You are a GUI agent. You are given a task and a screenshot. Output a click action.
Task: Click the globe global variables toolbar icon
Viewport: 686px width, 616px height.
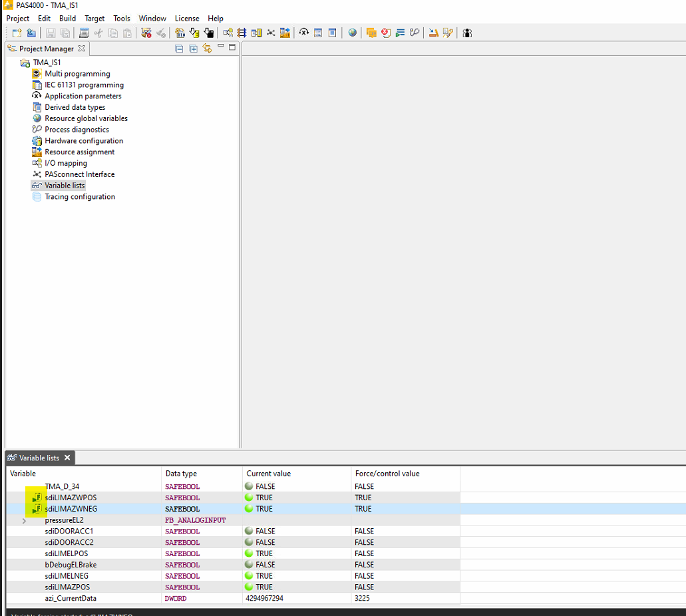coord(352,33)
